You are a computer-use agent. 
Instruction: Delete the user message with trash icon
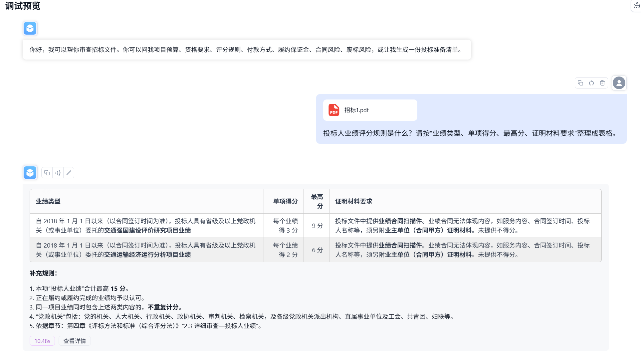(x=602, y=83)
